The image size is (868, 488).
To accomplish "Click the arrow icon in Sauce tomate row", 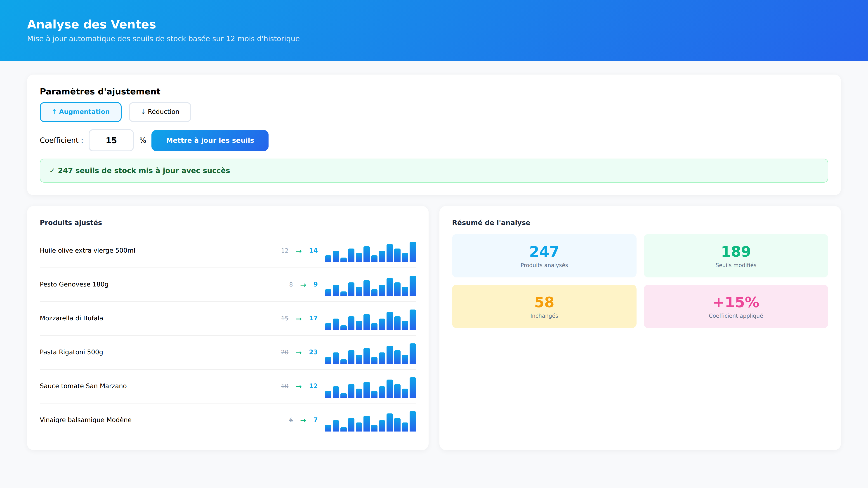I will click(299, 387).
